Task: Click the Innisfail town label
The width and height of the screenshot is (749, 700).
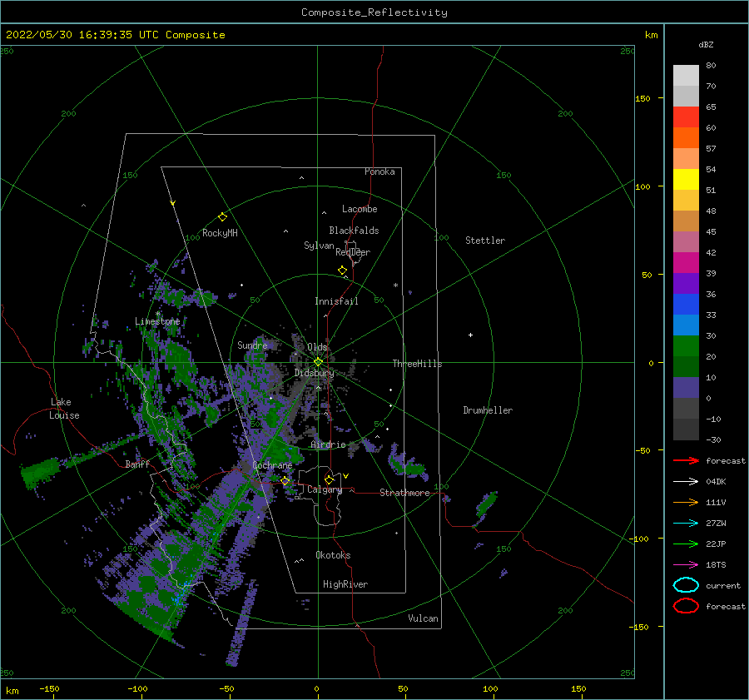Action: [336, 301]
